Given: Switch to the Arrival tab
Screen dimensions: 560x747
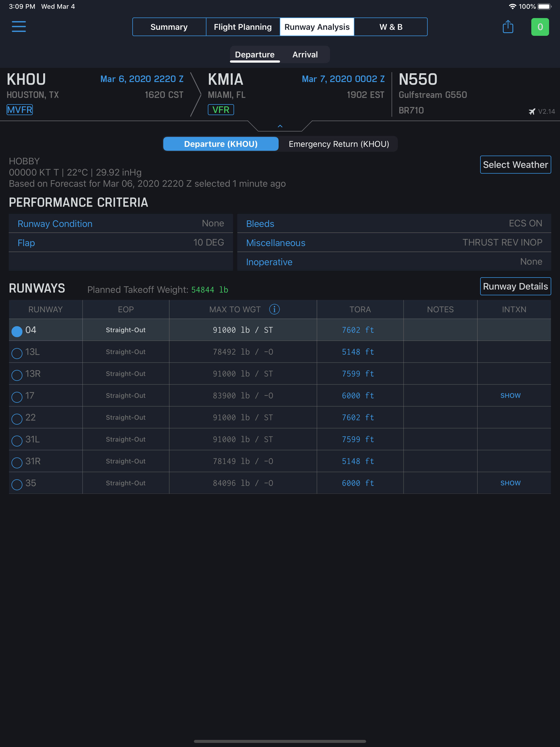Looking at the screenshot, I should pos(305,54).
